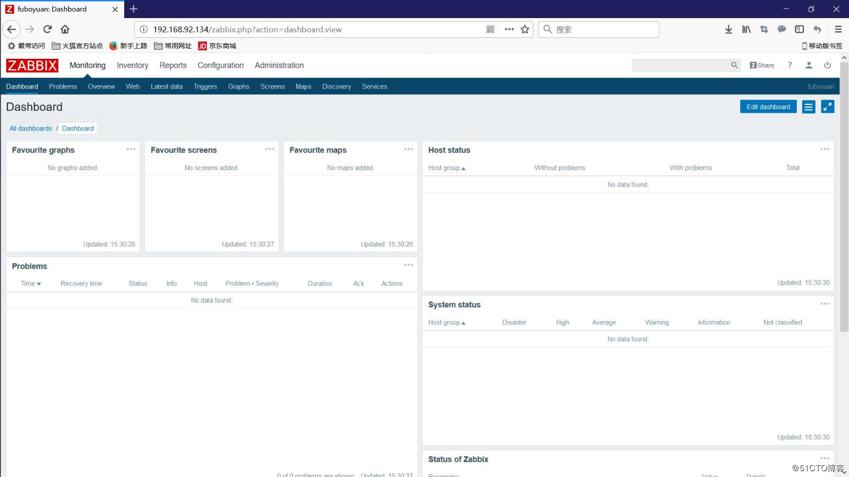
Task: Click the browser search box
Action: pyautogui.click(x=599, y=29)
